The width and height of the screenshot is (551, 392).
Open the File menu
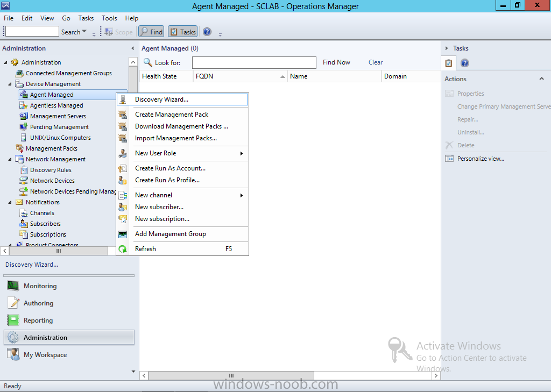[9, 18]
